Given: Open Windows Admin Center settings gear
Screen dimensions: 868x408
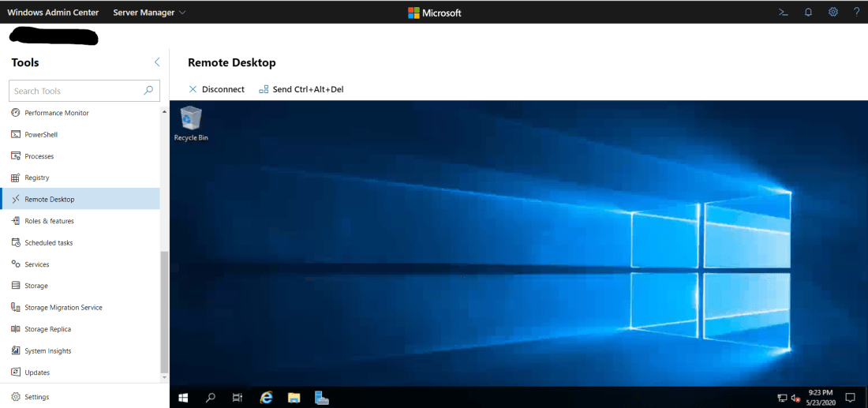Looking at the screenshot, I should (x=832, y=12).
